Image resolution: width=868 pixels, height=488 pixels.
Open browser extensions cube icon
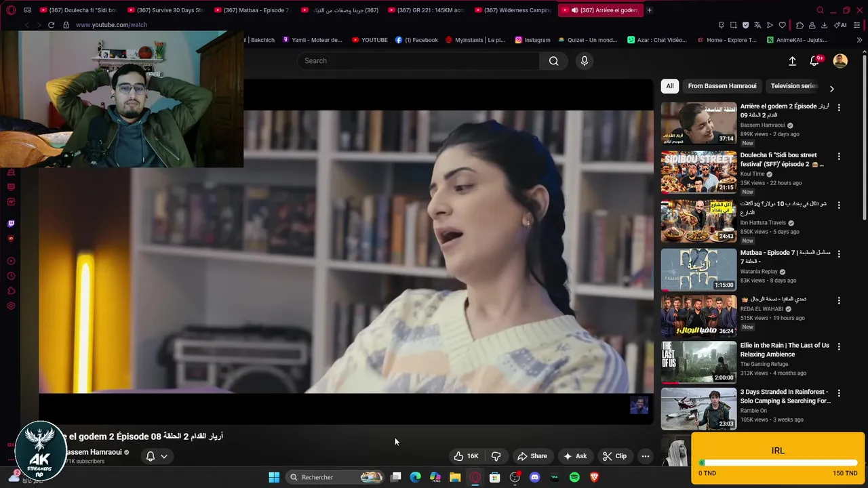point(800,25)
